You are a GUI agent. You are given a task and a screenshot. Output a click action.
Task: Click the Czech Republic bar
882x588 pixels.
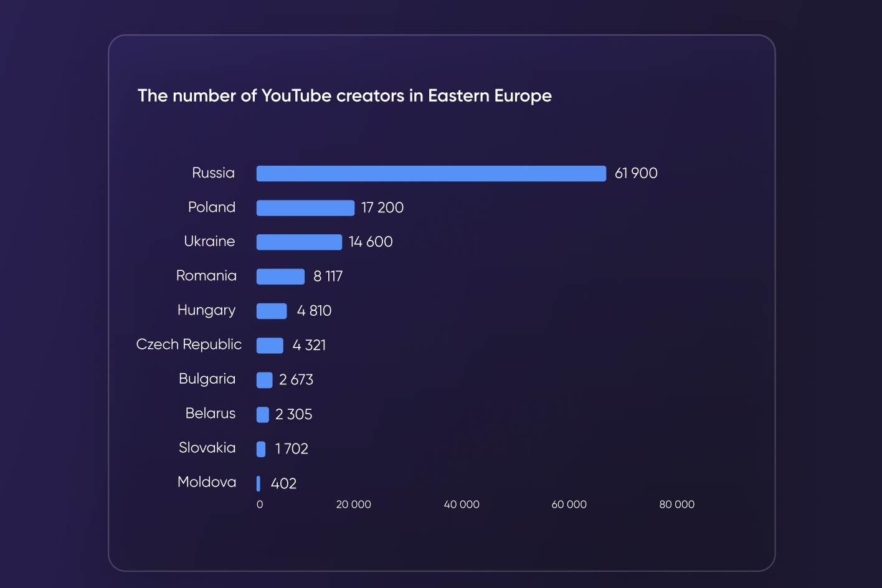[x=270, y=345]
